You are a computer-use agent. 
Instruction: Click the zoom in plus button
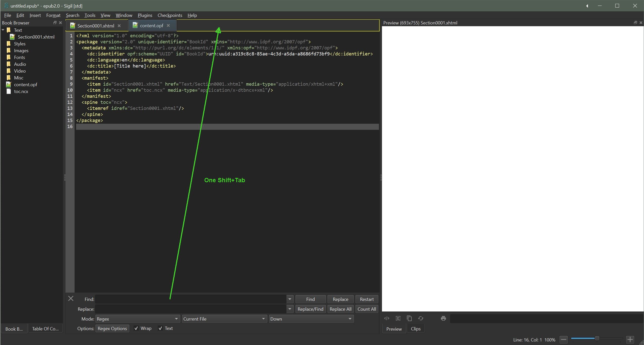click(x=630, y=339)
